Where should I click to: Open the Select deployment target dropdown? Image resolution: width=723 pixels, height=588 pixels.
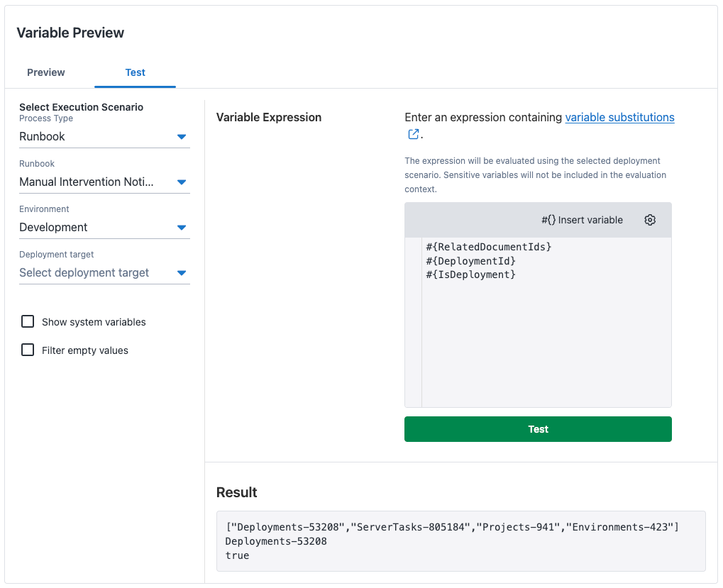click(x=104, y=273)
